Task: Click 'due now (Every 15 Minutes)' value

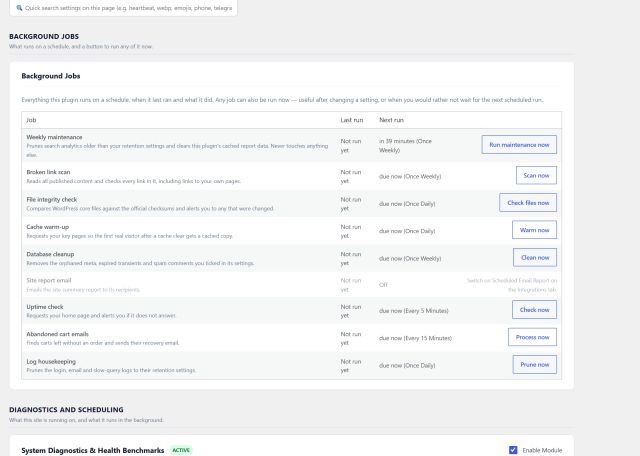Action: point(415,338)
